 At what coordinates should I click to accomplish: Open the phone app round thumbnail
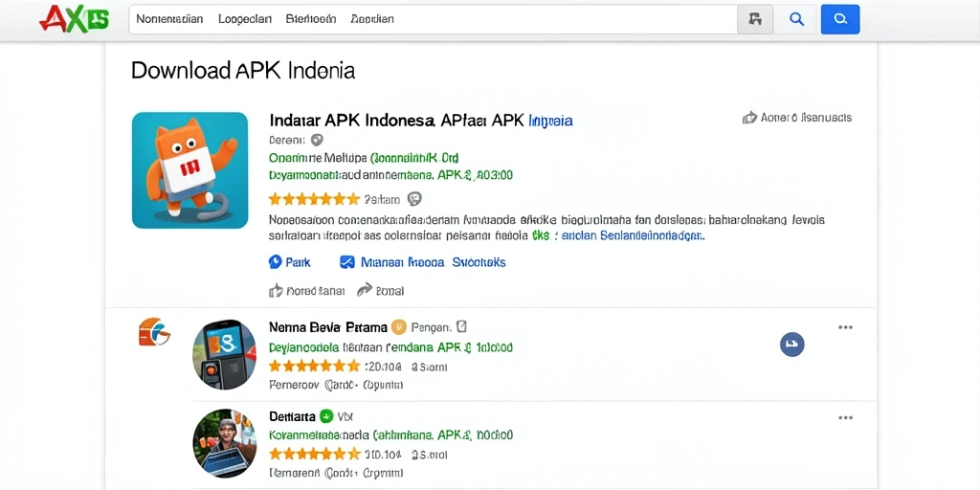click(x=224, y=354)
